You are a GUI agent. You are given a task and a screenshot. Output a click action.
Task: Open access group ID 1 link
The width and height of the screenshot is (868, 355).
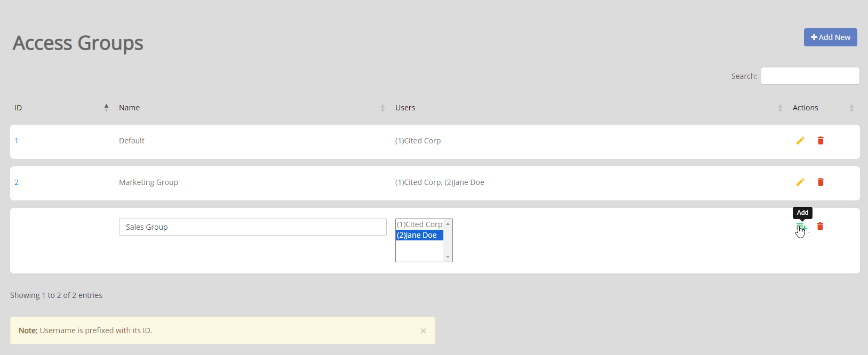[17, 141]
